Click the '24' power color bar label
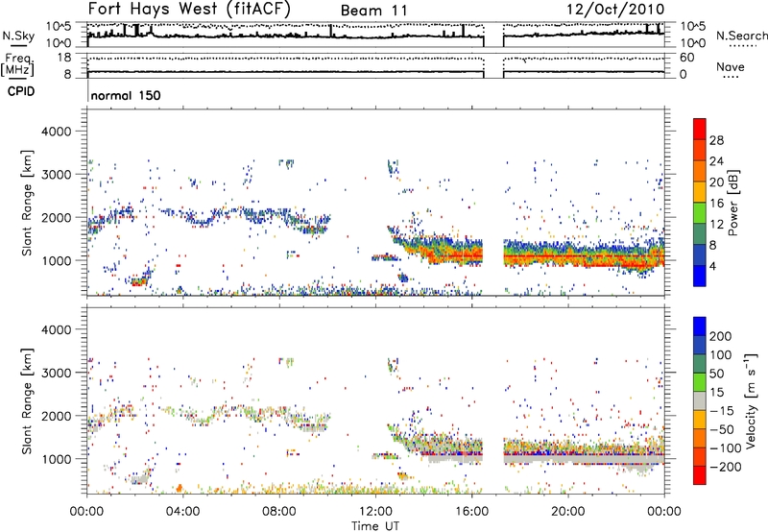Image resolution: width=768 pixels, height=532 pixels. click(716, 161)
